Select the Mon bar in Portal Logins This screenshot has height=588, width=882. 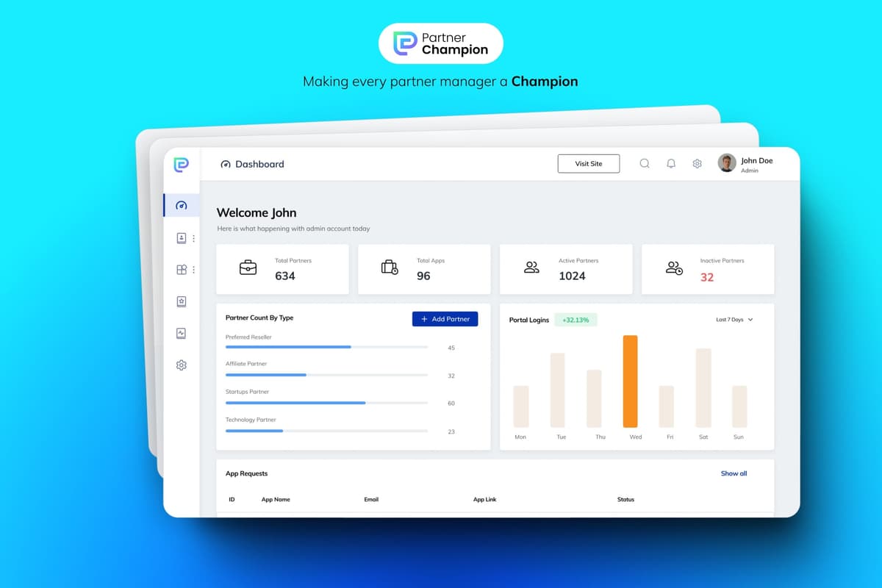click(x=521, y=406)
